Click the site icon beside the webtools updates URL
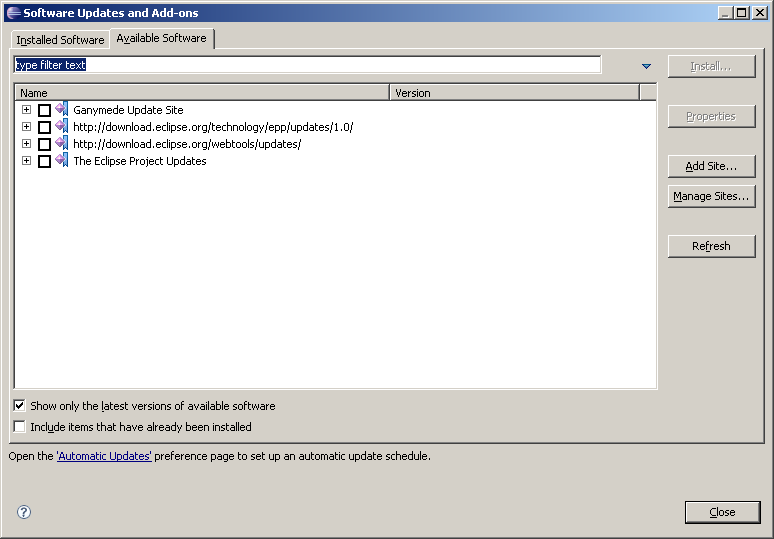This screenshot has height=539, width=774. point(62,144)
